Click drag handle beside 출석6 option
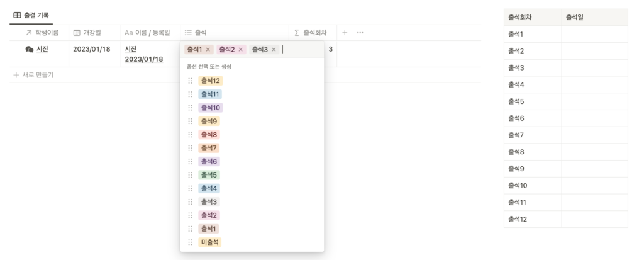This screenshot has height=260, width=644. (x=190, y=162)
